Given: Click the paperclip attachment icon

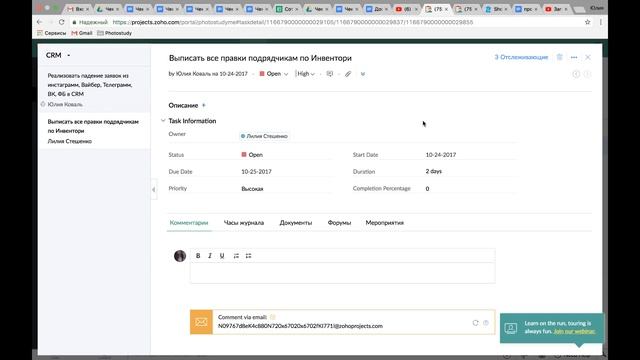Looking at the screenshot, I should 348,74.
